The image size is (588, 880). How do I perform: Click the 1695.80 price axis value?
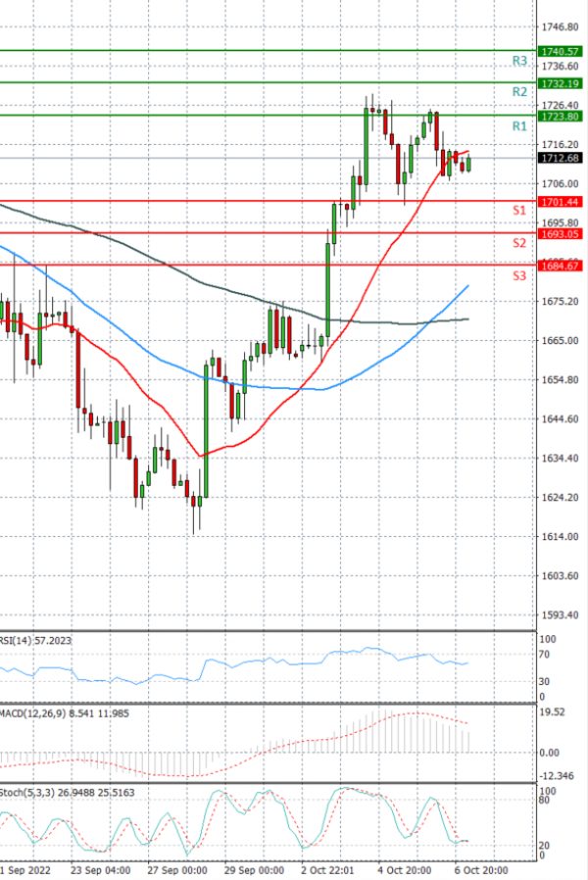[560, 222]
